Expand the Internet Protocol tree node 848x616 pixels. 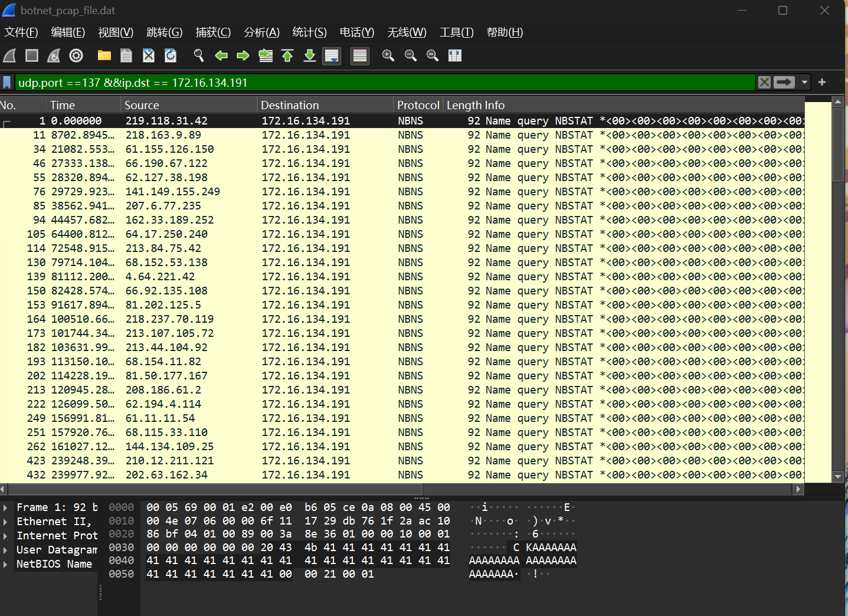[x=5, y=536]
